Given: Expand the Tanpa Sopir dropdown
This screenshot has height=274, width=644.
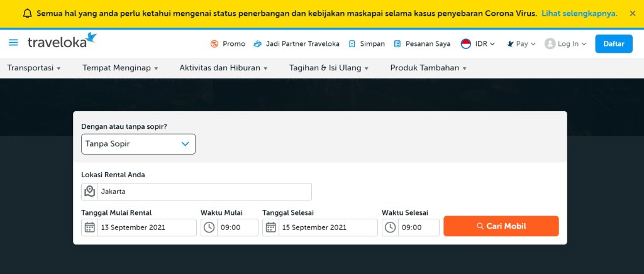Looking at the screenshot, I should 138,144.
